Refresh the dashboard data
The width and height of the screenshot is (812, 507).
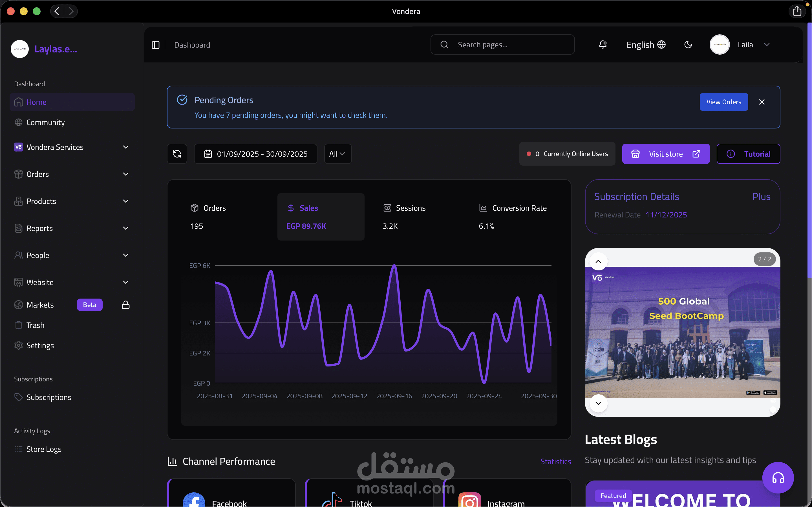pos(177,154)
